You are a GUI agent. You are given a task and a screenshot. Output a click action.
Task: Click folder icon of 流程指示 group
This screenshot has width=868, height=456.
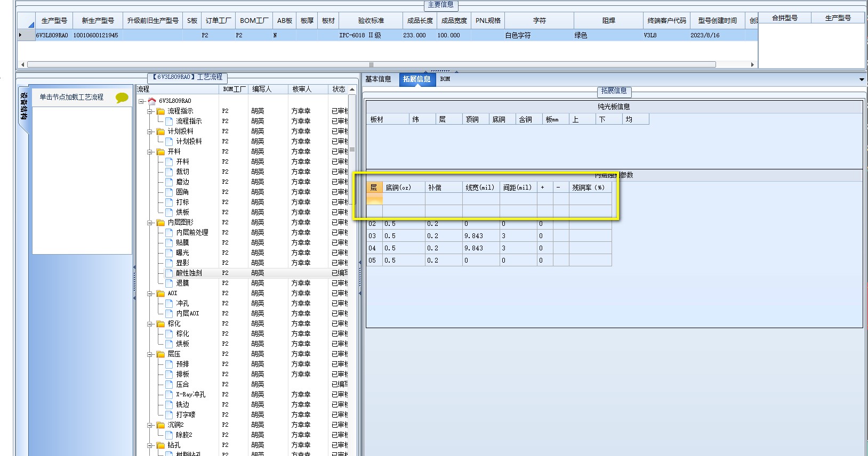coord(160,111)
